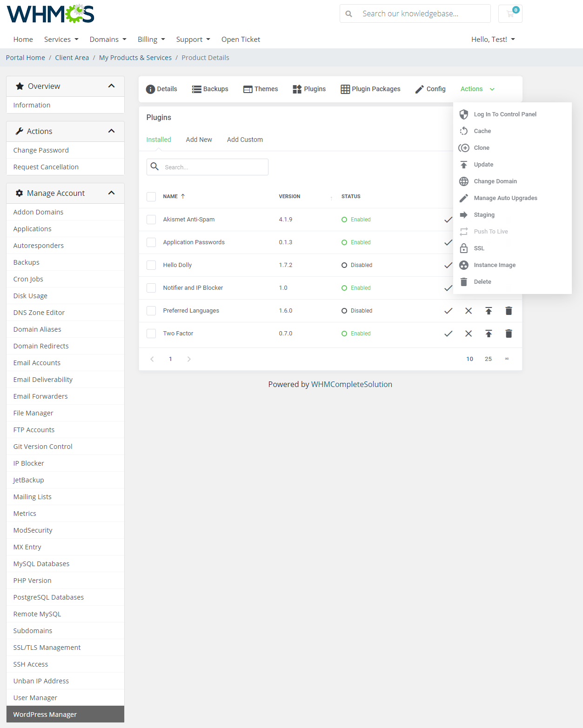Set page size to 25 entries

pos(488,359)
